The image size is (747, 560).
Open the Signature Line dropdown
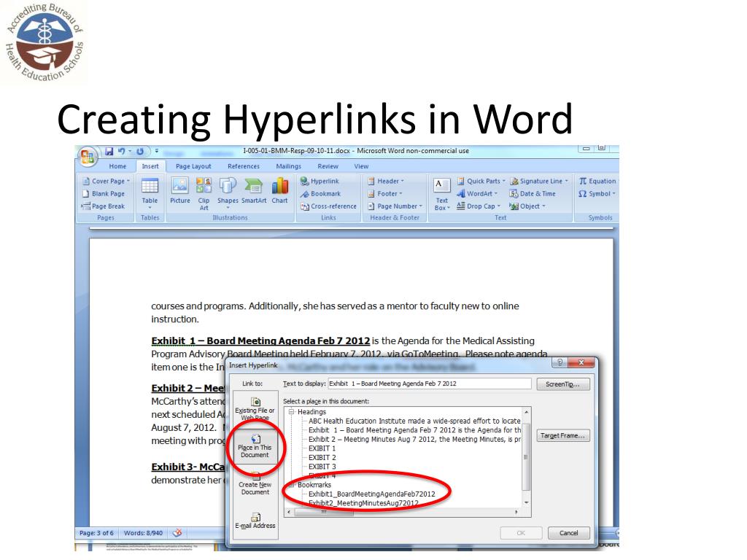click(x=539, y=181)
